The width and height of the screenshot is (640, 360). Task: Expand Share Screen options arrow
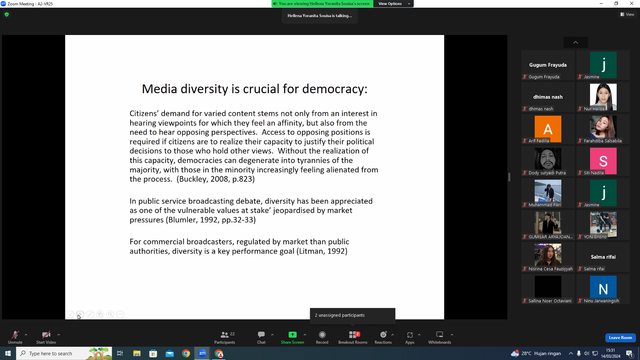point(305,335)
